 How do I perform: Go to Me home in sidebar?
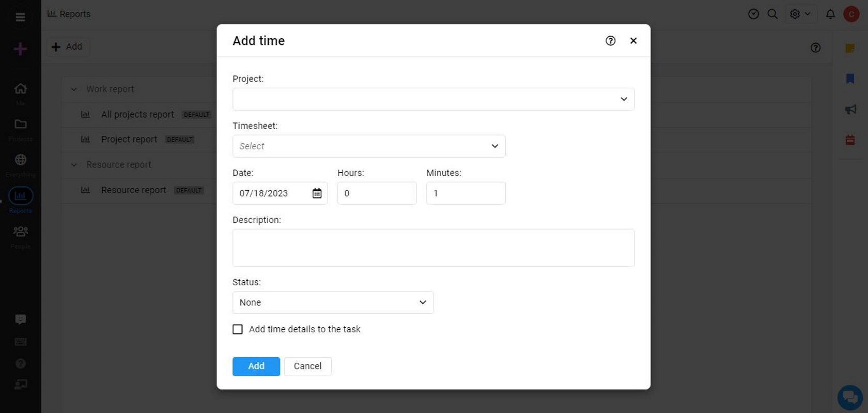coord(20,93)
